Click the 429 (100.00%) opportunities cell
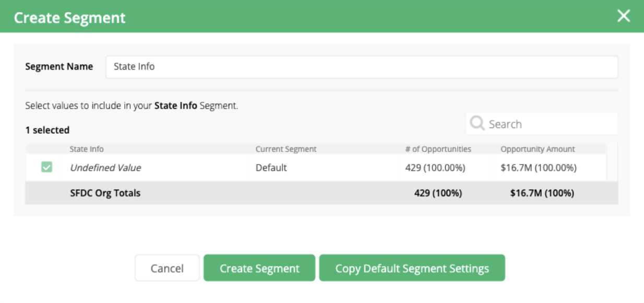Image resolution: width=644 pixels, height=303 pixels. [x=435, y=168]
